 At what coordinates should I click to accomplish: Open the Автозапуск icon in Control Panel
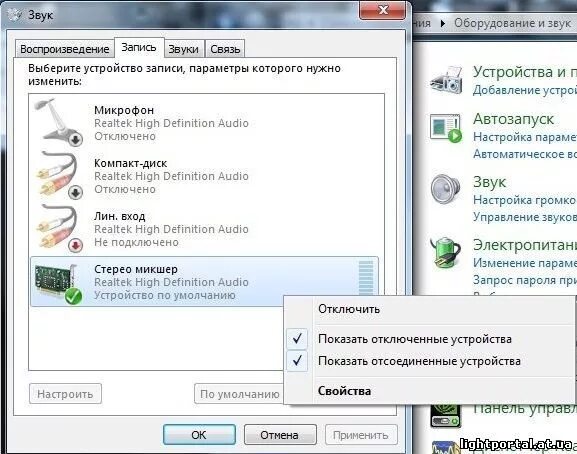446,128
